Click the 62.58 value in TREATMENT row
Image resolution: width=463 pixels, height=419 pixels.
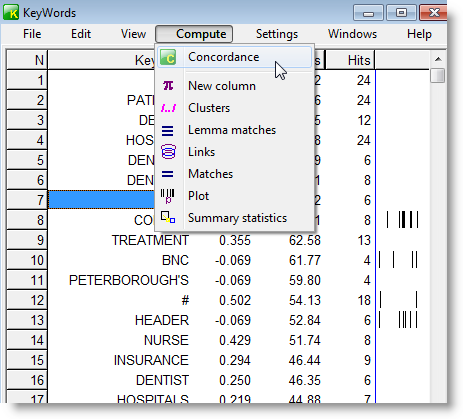pyautogui.click(x=305, y=240)
